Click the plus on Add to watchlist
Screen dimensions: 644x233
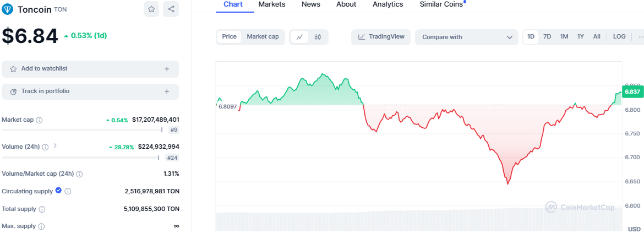coord(167,69)
